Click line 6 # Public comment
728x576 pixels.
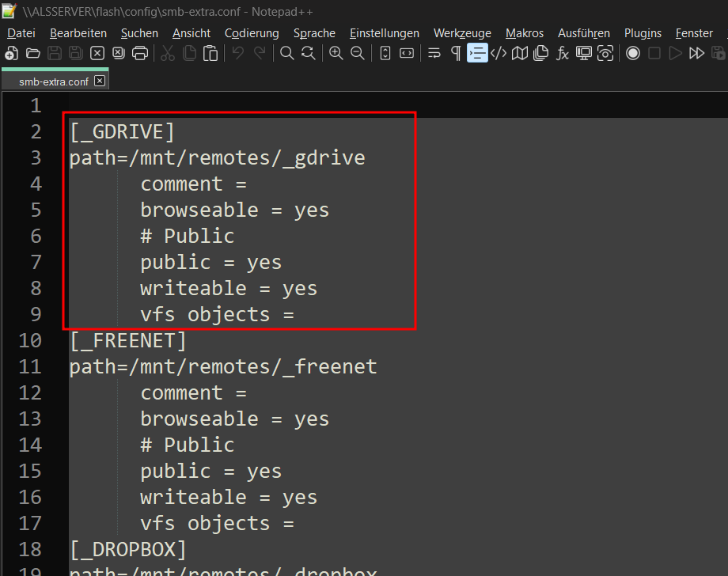point(187,237)
